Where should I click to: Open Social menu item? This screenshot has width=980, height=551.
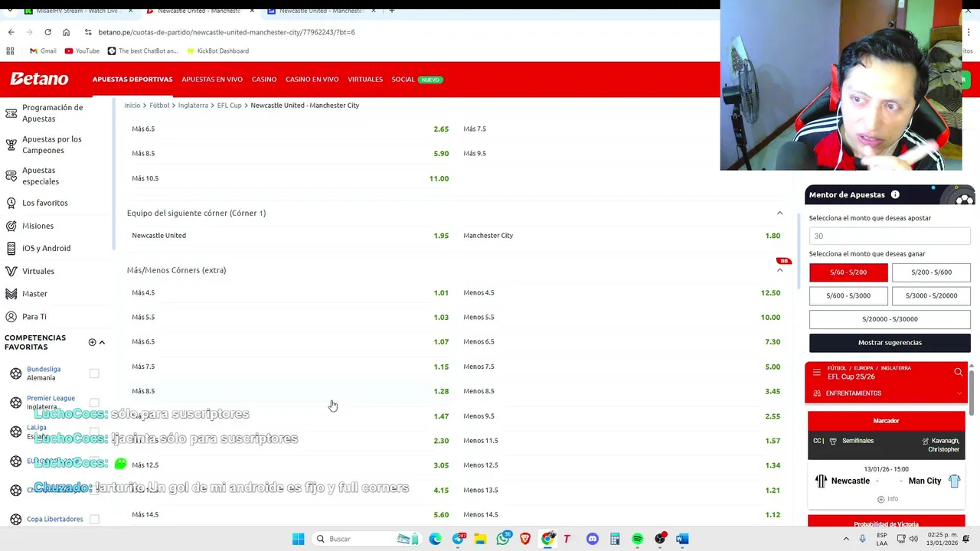coord(403,80)
